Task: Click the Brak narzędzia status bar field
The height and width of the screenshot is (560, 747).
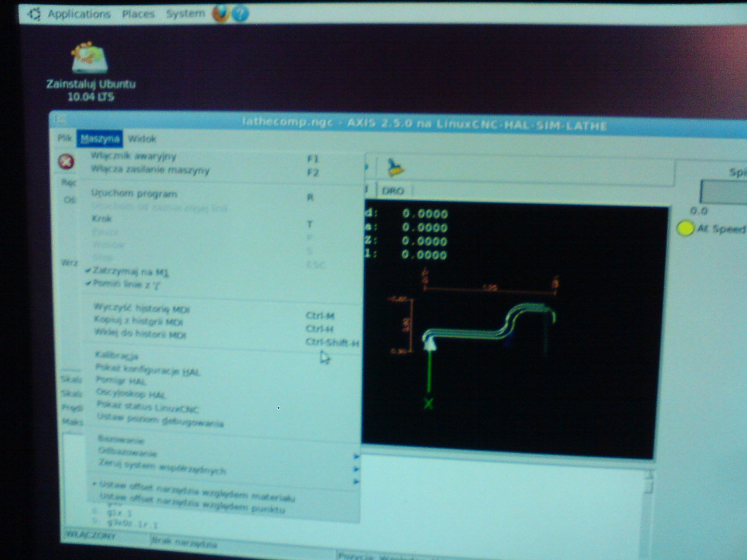Action: pos(242,545)
